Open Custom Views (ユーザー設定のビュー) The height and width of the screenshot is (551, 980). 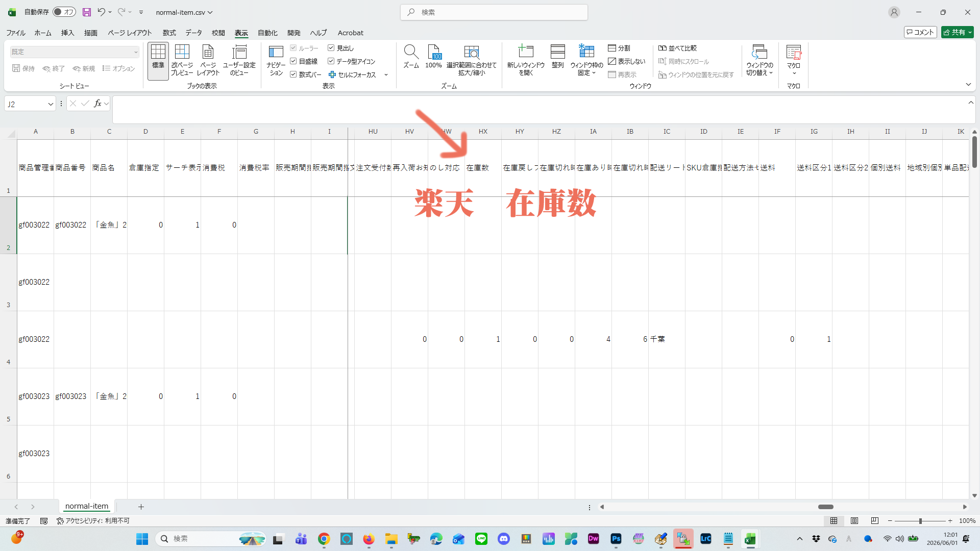coord(239,61)
